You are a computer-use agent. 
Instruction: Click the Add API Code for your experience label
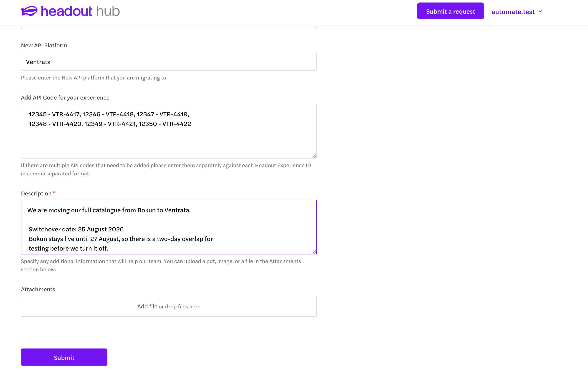click(65, 97)
